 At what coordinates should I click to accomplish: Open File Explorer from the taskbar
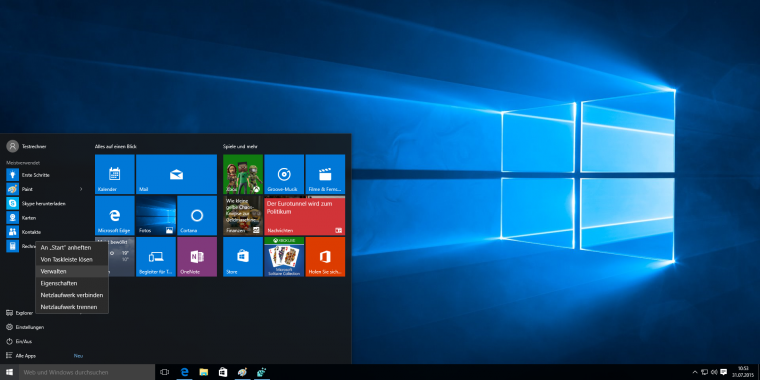coord(204,372)
